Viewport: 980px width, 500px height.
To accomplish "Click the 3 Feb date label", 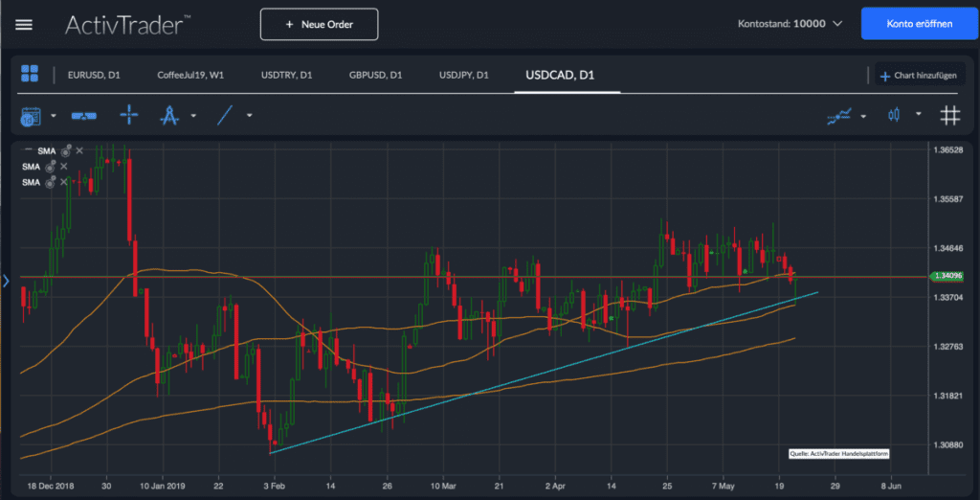I will [x=274, y=485].
